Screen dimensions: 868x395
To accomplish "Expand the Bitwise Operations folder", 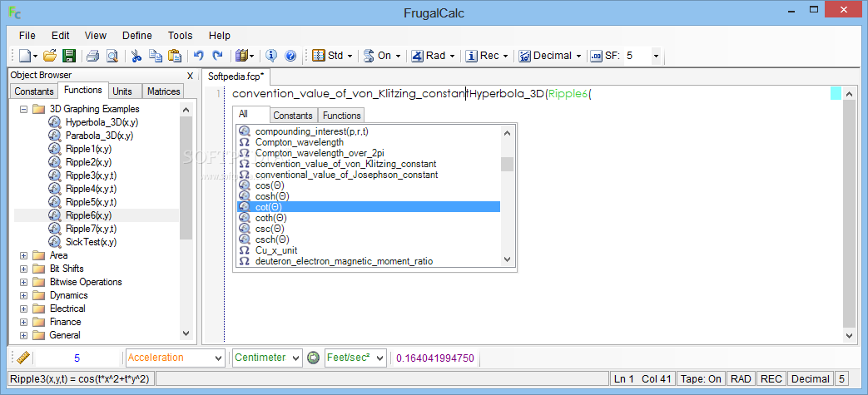I will (x=23, y=282).
